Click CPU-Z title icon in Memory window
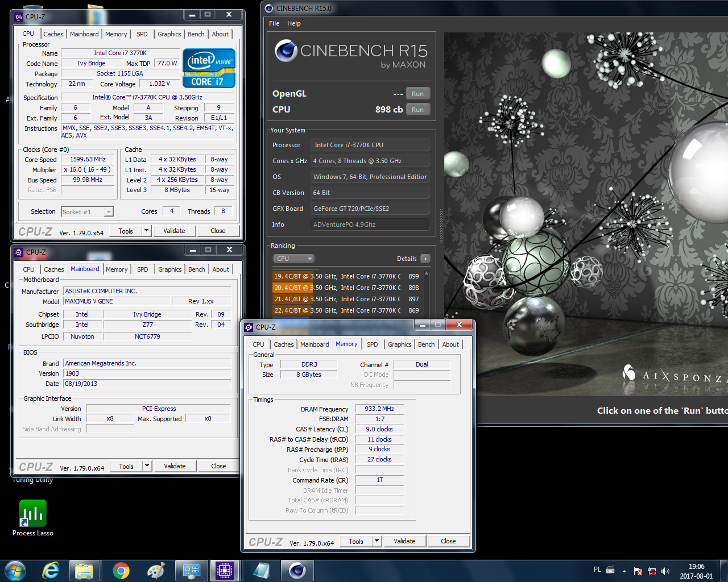This screenshot has height=582, width=728. [249, 327]
